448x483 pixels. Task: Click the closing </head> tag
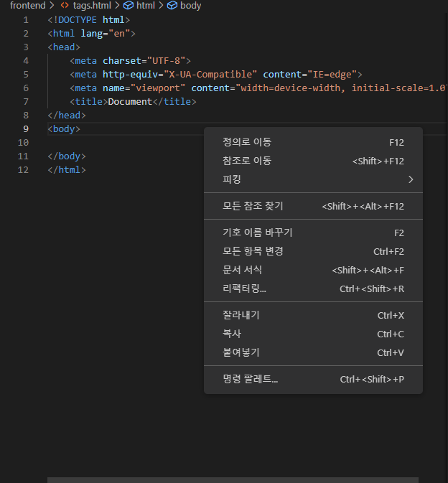tap(67, 116)
